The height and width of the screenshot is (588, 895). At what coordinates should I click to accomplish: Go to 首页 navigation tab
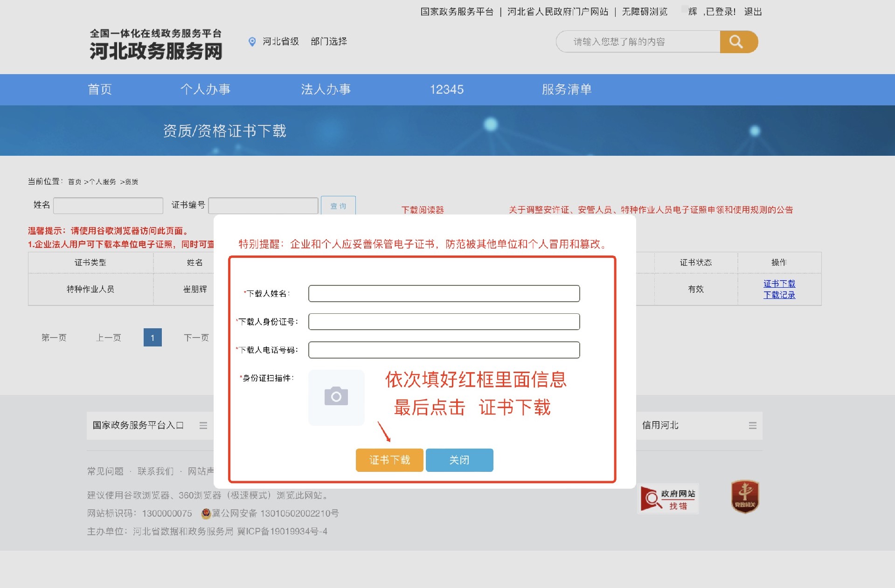[x=100, y=89]
